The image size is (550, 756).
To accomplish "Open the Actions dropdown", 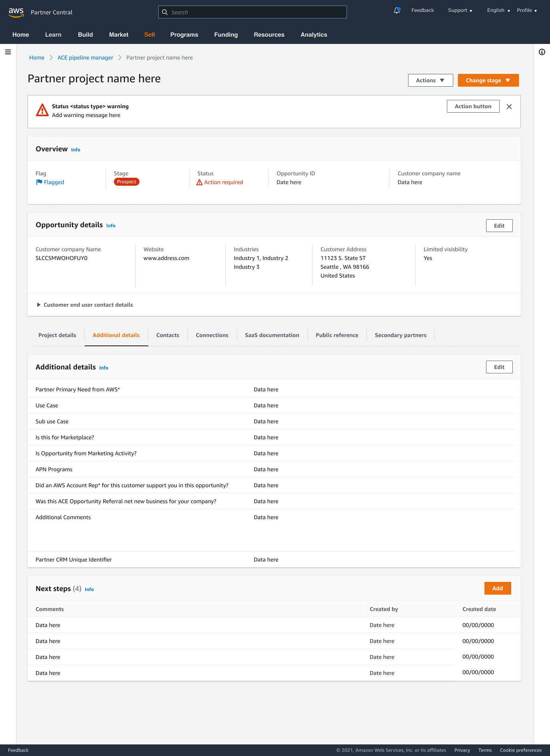I will click(x=430, y=80).
